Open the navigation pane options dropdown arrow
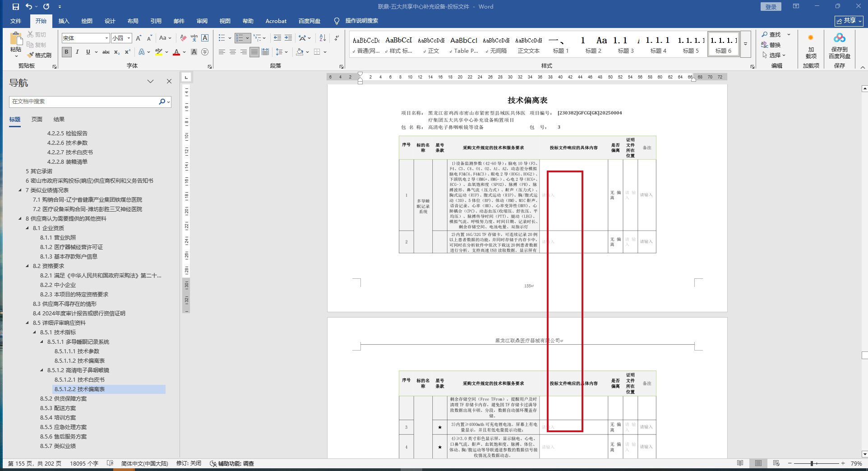The image size is (868, 471). (150, 81)
